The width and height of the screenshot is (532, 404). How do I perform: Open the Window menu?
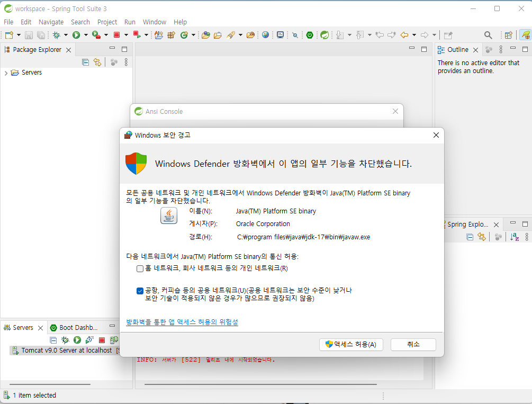[155, 22]
